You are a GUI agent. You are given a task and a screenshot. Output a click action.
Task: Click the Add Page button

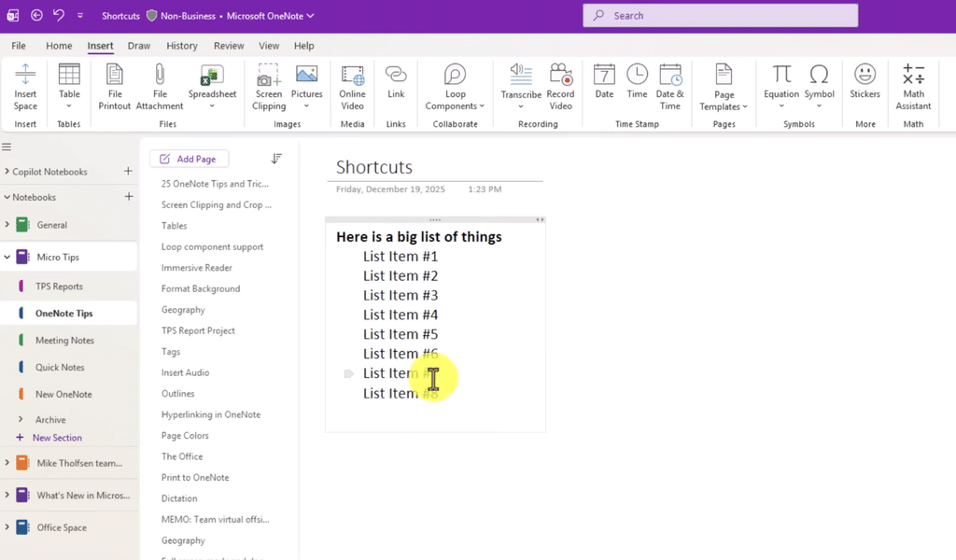[189, 159]
